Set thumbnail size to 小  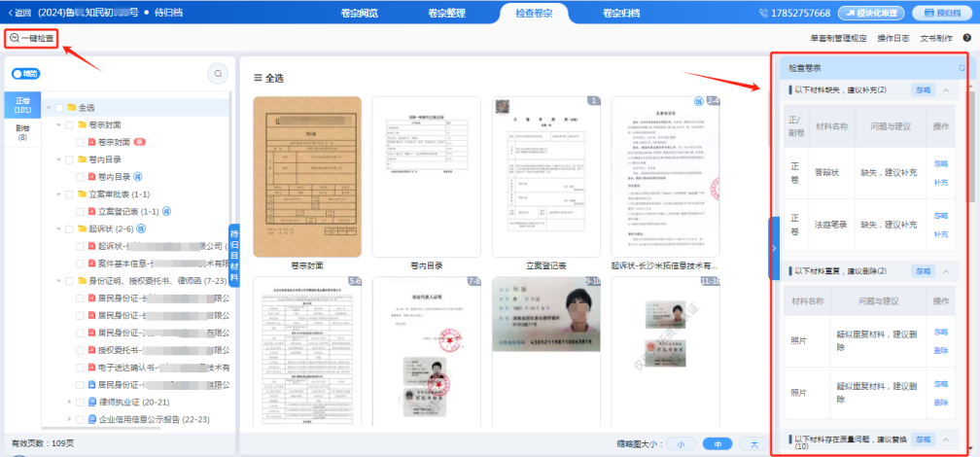[x=681, y=443]
